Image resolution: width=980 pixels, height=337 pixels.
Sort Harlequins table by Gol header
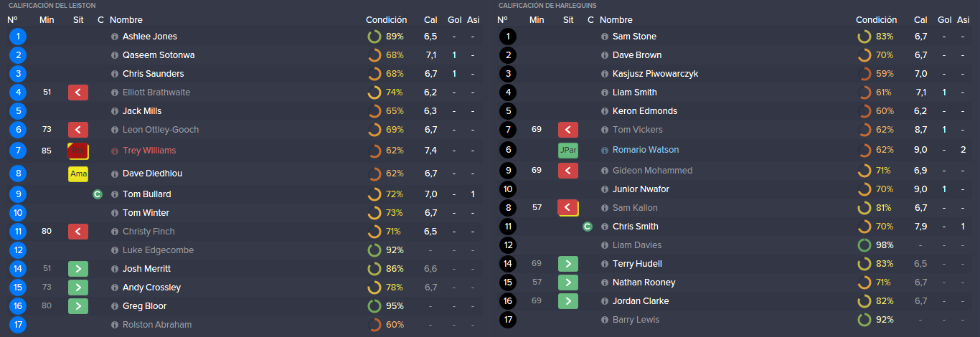click(x=945, y=20)
